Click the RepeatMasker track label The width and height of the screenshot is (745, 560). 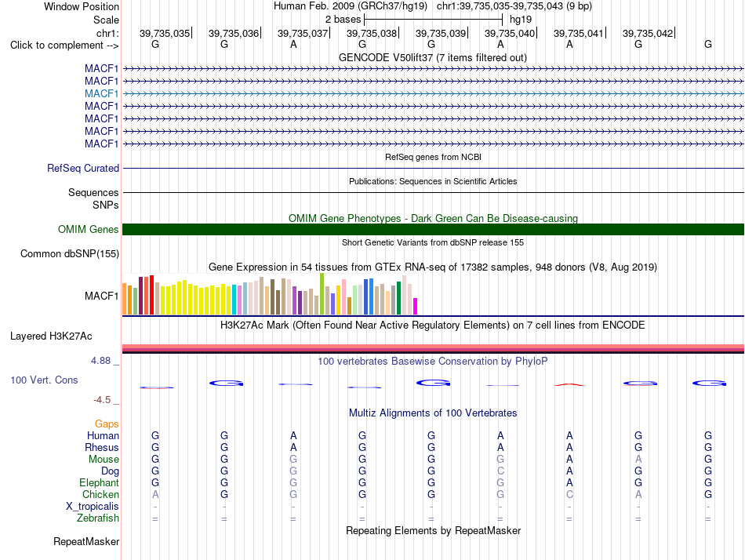tap(86, 542)
